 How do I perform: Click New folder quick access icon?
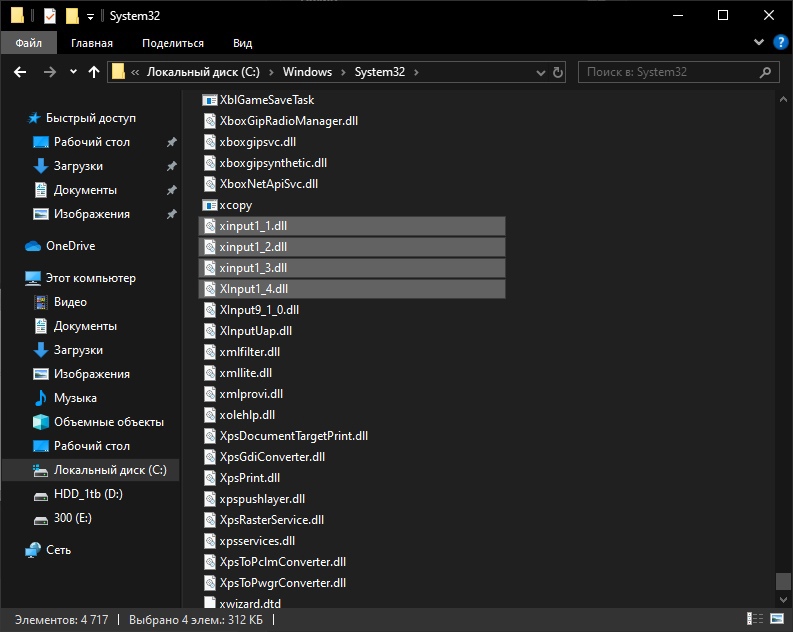(72, 16)
